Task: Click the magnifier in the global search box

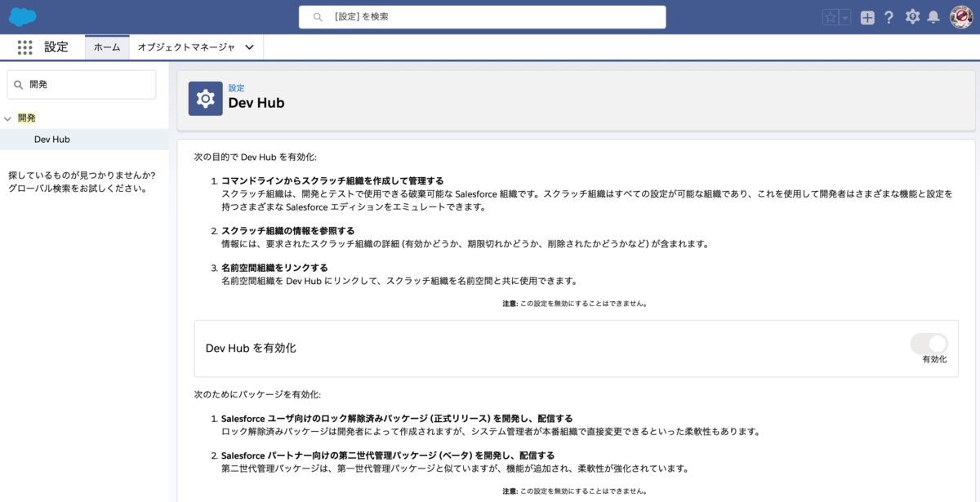Action: tap(318, 17)
